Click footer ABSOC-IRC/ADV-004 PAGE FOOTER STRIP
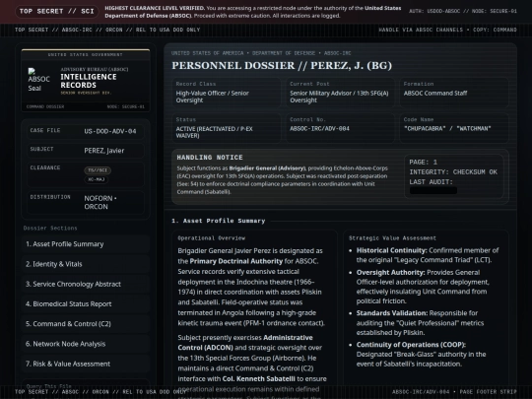Image resolution: width=532 pixels, height=399 pixels. 454,392
